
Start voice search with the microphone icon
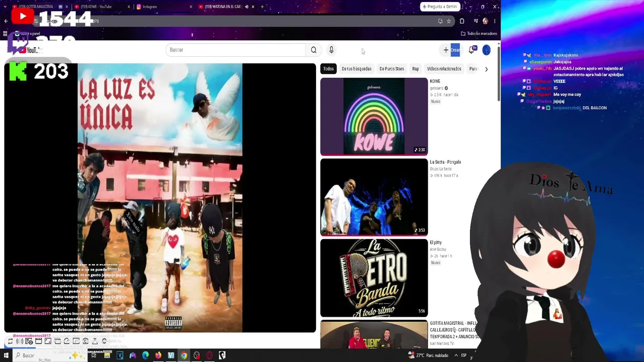pyautogui.click(x=331, y=50)
